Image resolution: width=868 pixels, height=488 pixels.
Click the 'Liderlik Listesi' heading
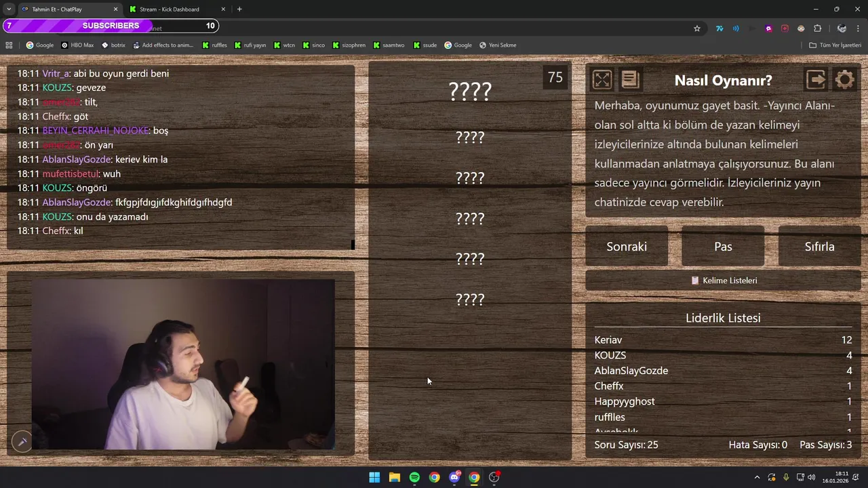(x=723, y=318)
